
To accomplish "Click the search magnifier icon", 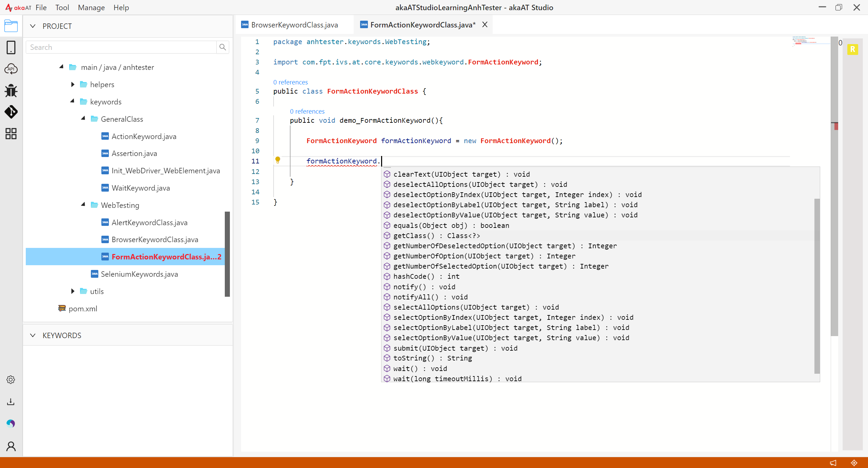I will click(x=222, y=47).
